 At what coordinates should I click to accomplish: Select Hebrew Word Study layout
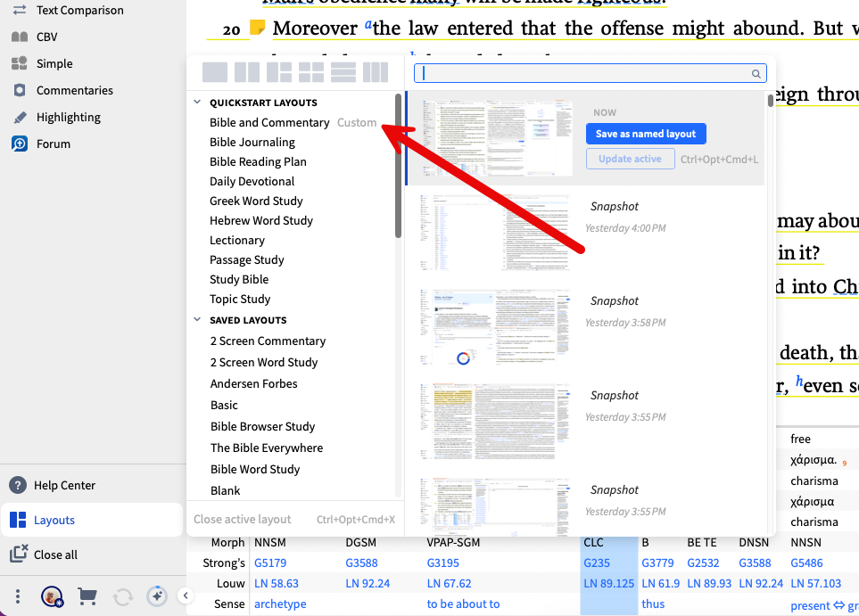click(261, 221)
